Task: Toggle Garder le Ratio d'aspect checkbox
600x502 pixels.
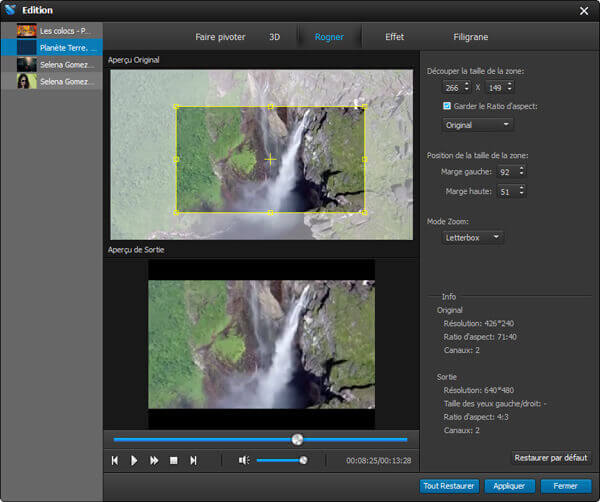Action: pyautogui.click(x=447, y=105)
